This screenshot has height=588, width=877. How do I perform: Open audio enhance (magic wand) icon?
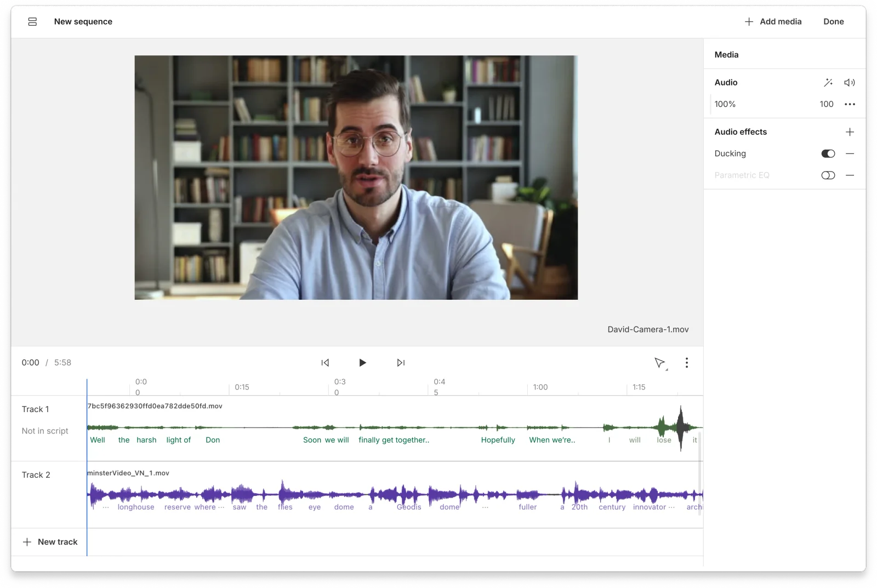pos(828,82)
